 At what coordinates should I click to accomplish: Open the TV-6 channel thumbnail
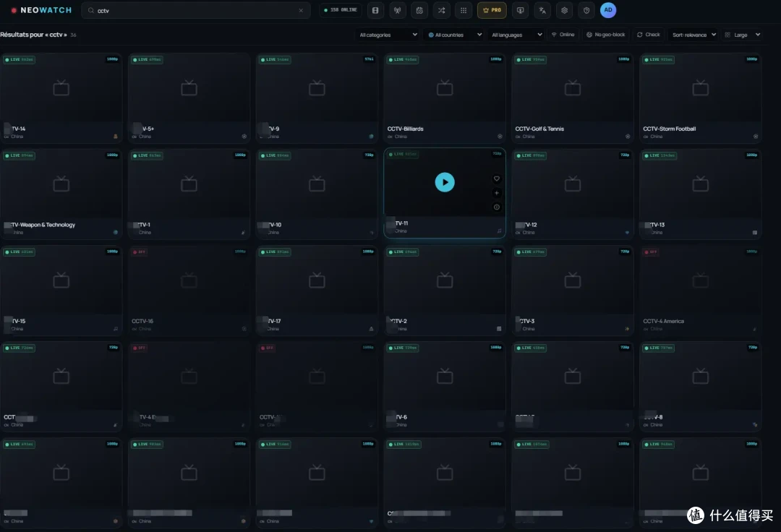[x=445, y=377]
